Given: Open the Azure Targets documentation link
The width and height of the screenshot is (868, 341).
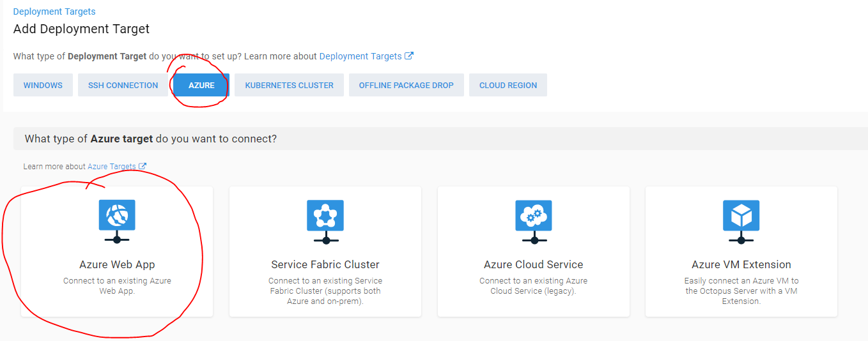Looking at the screenshot, I should pyautogui.click(x=112, y=167).
